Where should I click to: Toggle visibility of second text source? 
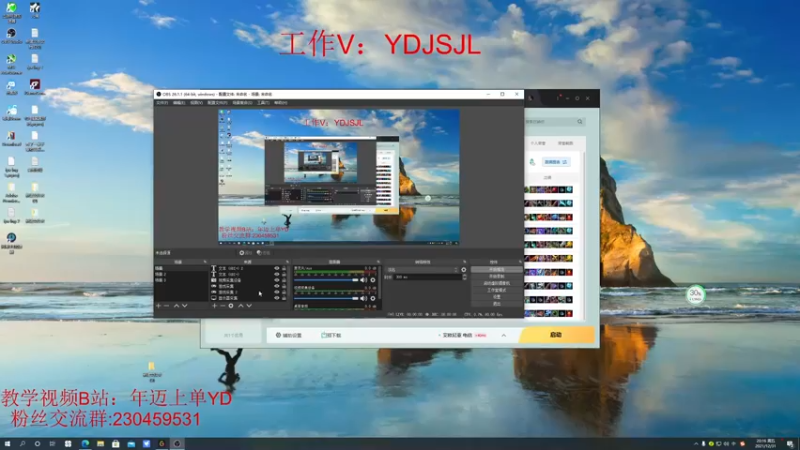click(x=277, y=274)
